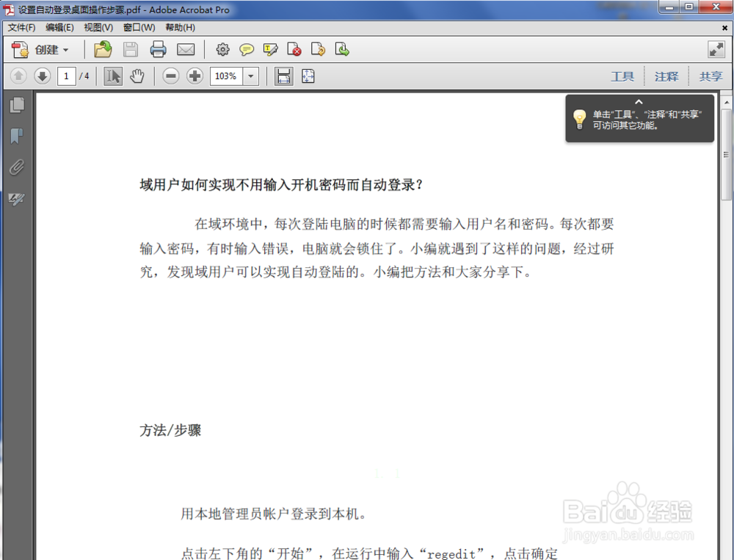Open the Bookmarks panel
This screenshot has width=734, height=560.
(x=17, y=136)
